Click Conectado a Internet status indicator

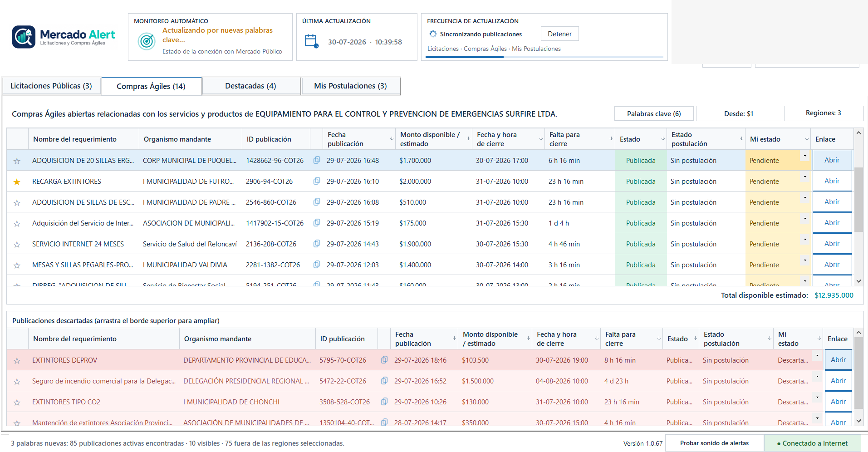click(812, 443)
